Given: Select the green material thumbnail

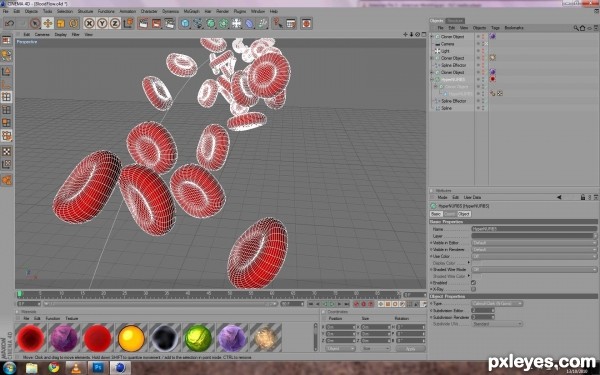Looking at the screenshot, I should [198, 338].
